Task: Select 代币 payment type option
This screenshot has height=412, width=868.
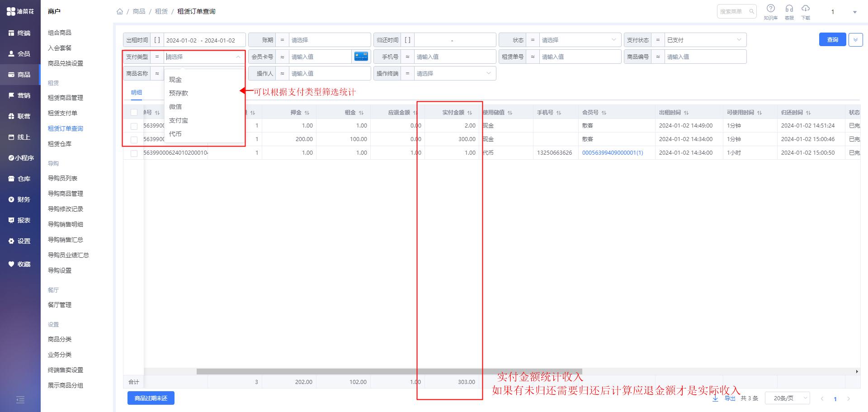Action: [204, 134]
